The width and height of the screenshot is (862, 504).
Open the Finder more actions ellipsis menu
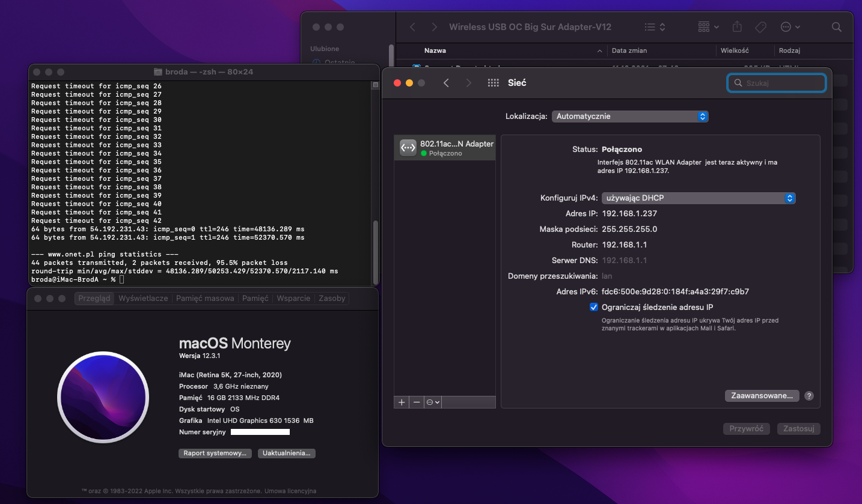(x=790, y=27)
